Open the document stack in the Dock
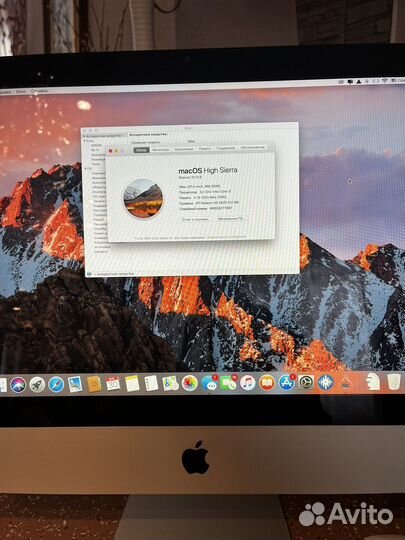The height and width of the screenshot is (540, 405). (373, 382)
